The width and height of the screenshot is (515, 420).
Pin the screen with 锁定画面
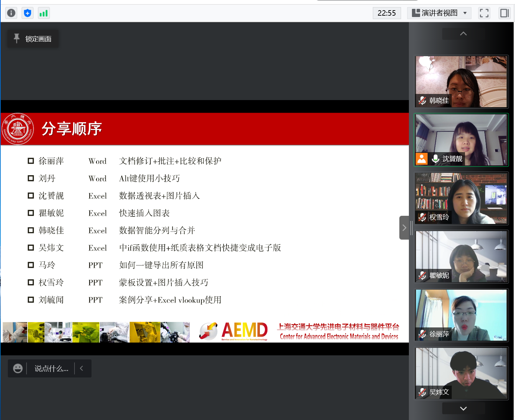[33, 39]
